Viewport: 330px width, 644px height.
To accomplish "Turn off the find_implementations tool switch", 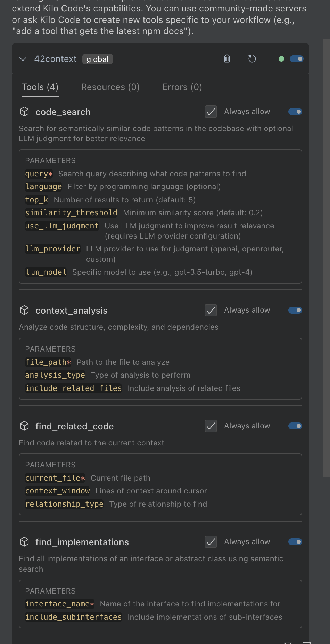I will tap(295, 542).
